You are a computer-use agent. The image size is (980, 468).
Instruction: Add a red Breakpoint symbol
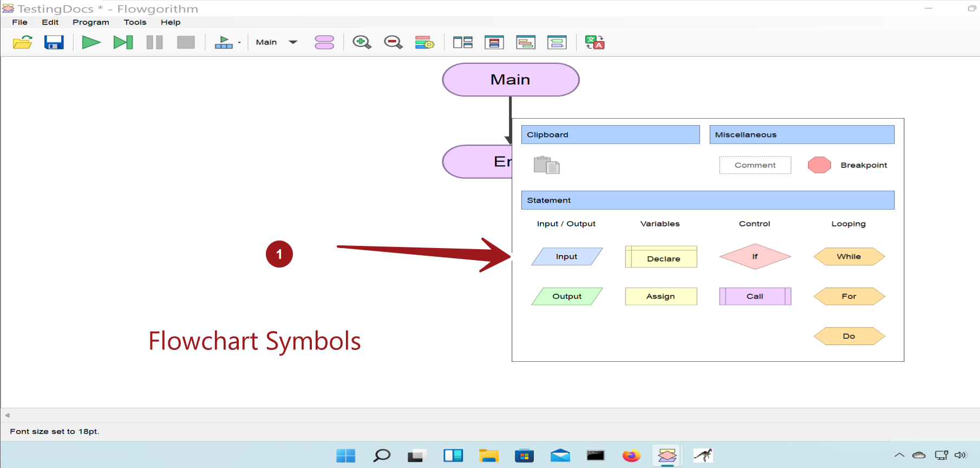pos(819,165)
